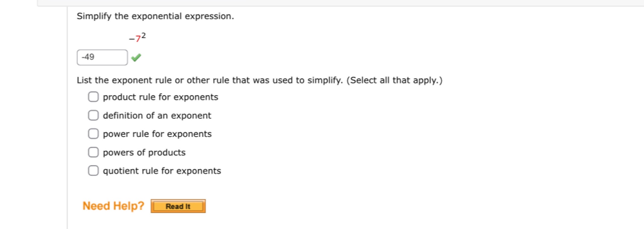The image size is (644, 229).
Task: Check the definition of an exponent box
Action: pyautogui.click(x=93, y=115)
